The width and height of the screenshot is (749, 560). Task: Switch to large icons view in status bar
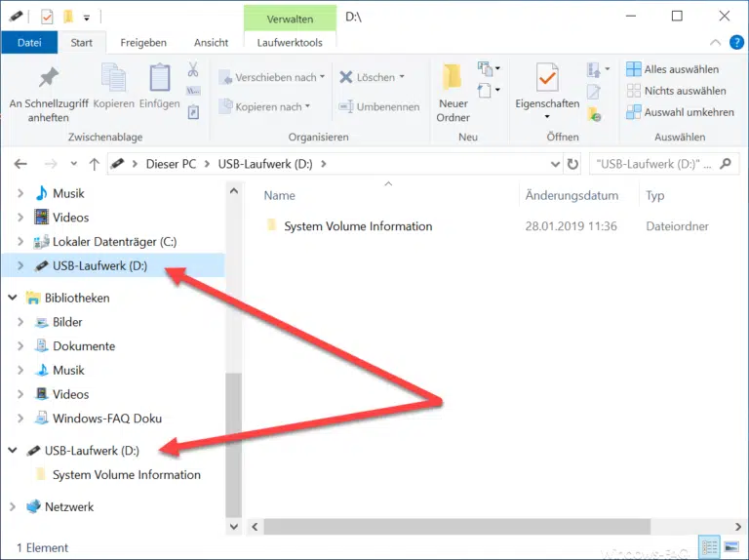pos(729,547)
